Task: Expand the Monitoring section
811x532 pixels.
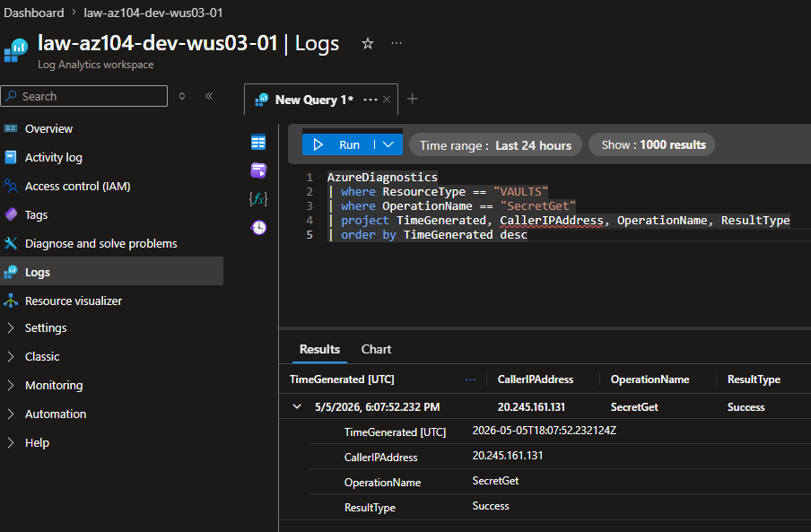Action: pos(11,385)
